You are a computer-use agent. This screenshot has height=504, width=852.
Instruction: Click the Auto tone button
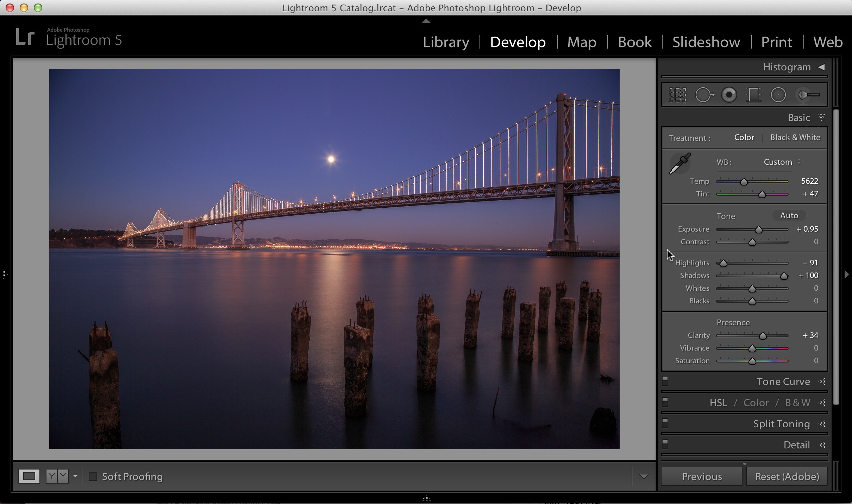(x=789, y=215)
